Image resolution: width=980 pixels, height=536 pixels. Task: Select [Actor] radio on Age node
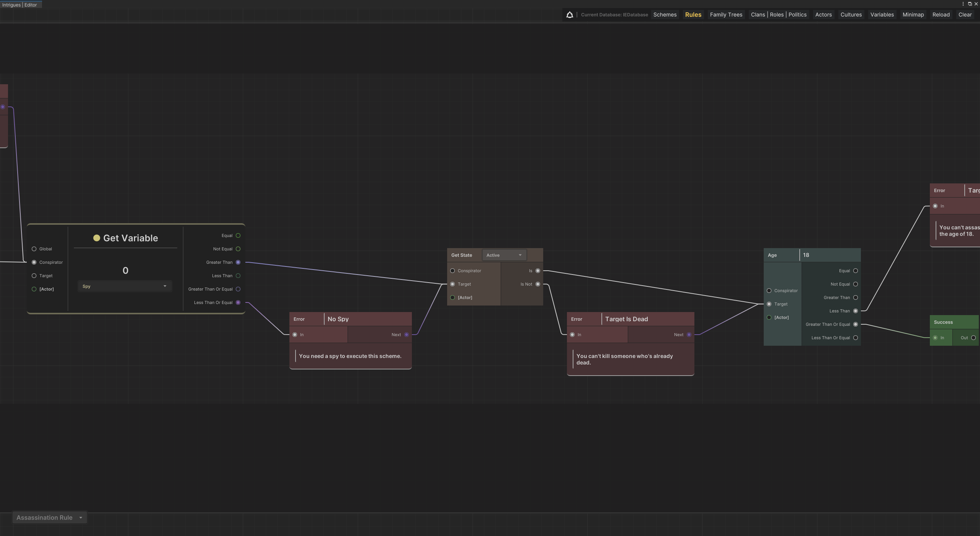coord(769,317)
